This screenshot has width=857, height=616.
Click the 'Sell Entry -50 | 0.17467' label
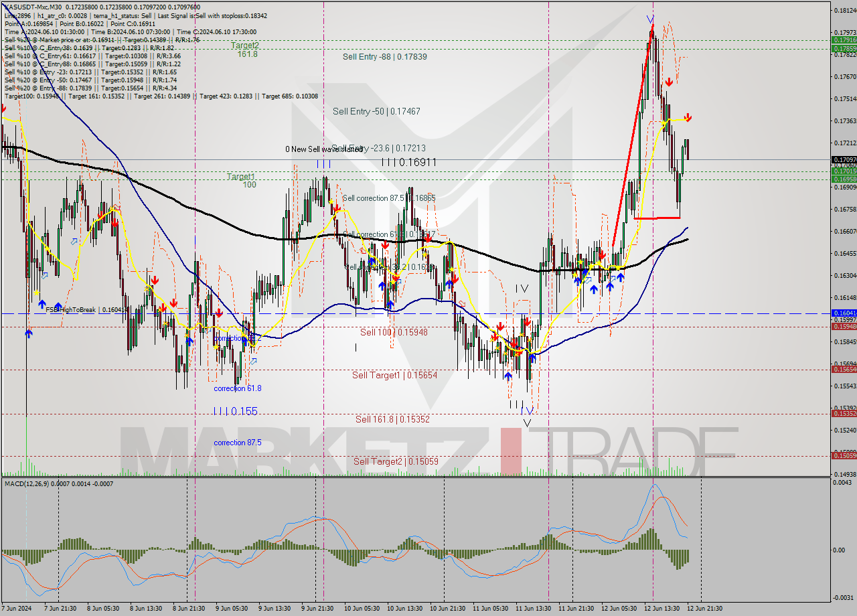[x=376, y=111]
